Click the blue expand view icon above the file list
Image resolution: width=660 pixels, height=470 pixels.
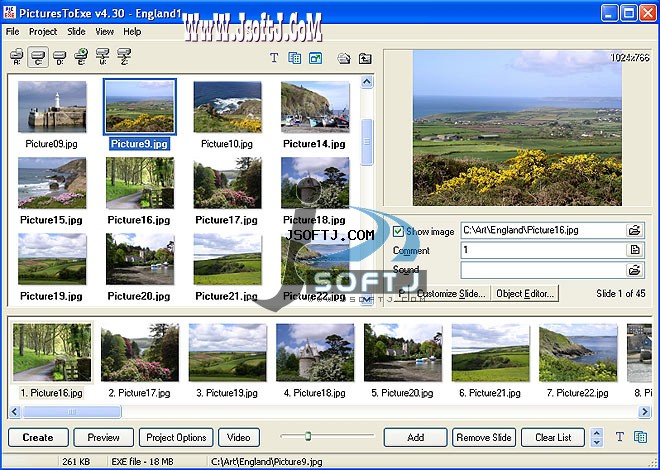[x=315, y=58]
